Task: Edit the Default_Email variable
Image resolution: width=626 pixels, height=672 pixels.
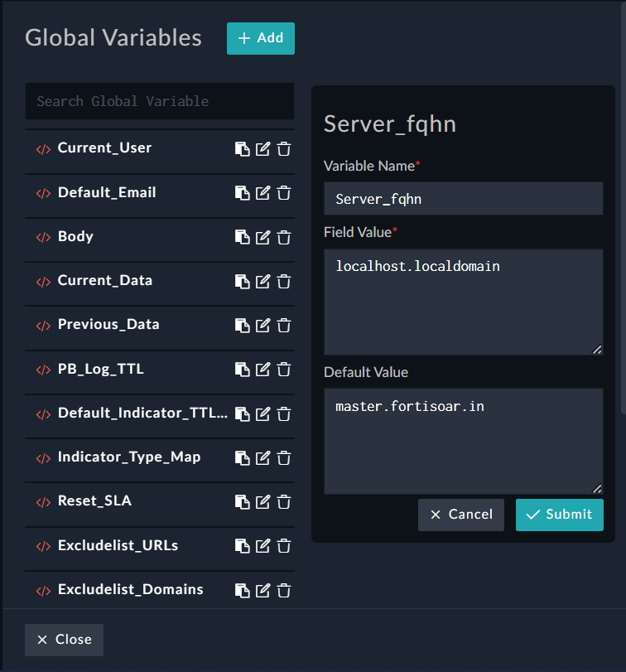Action: 263,193
